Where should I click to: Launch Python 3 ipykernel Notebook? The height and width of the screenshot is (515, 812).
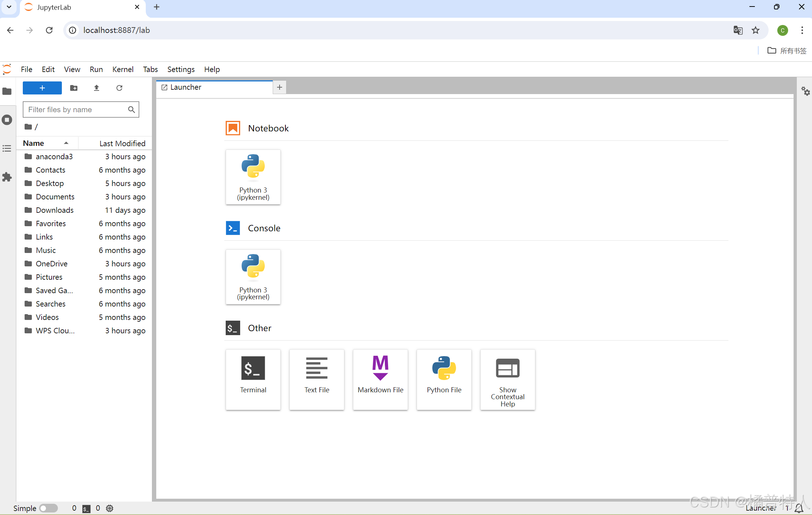pos(253,177)
